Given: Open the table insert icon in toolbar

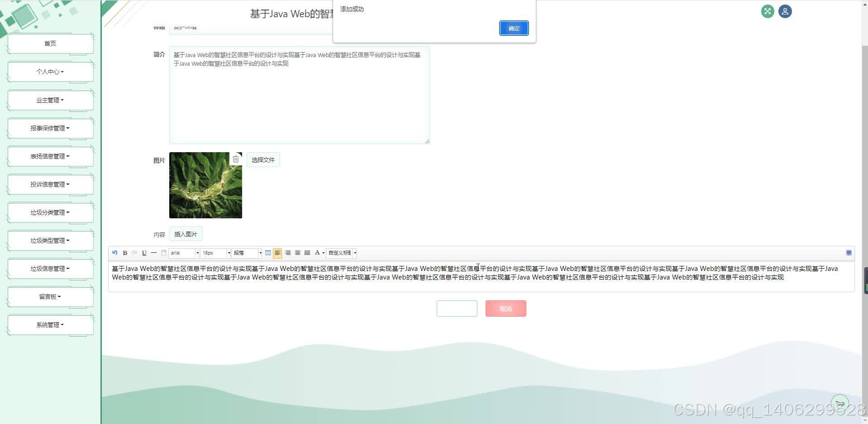Looking at the screenshot, I should (x=268, y=253).
